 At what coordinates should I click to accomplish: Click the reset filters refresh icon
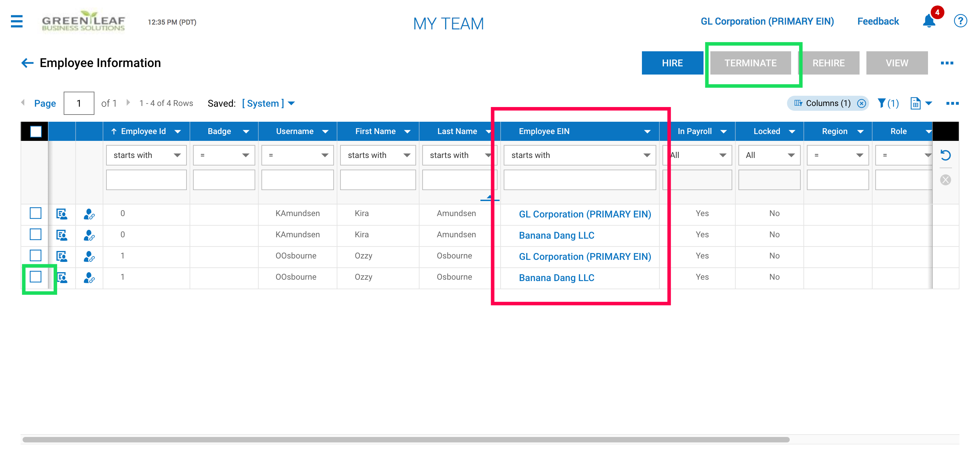(x=945, y=155)
